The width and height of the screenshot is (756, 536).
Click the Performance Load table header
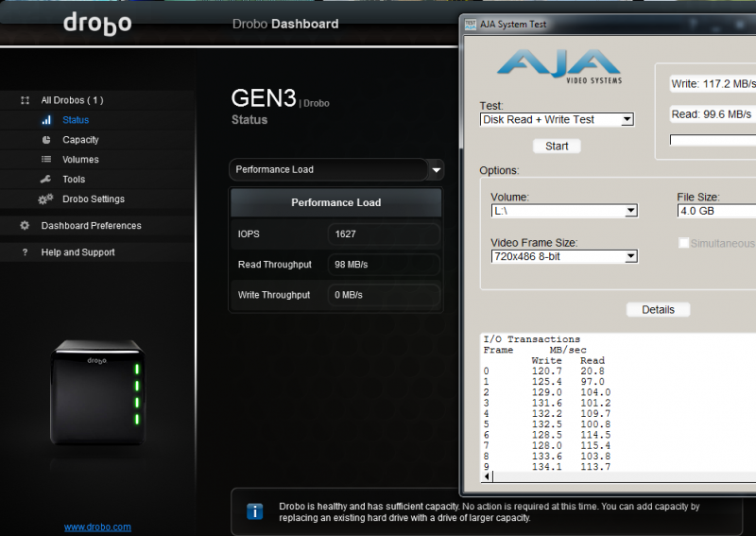[336, 202]
